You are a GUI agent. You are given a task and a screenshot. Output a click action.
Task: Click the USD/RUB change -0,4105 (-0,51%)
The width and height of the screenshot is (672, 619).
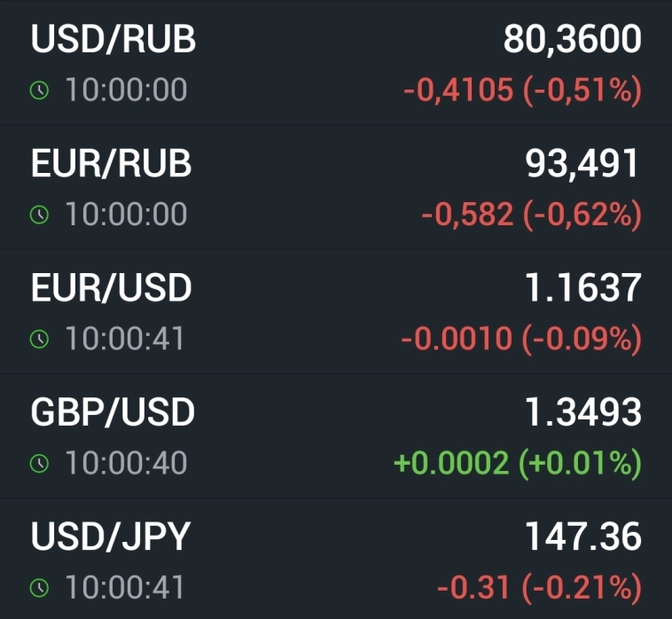coord(522,90)
